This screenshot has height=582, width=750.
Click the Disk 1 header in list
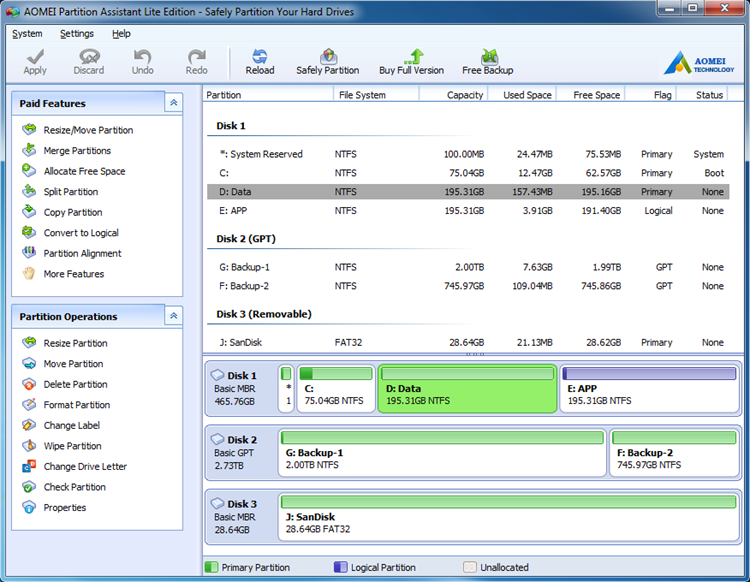(x=231, y=126)
